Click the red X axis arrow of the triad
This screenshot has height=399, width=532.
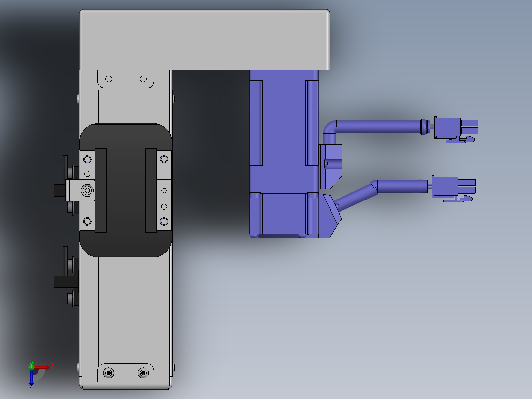coord(42,367)
